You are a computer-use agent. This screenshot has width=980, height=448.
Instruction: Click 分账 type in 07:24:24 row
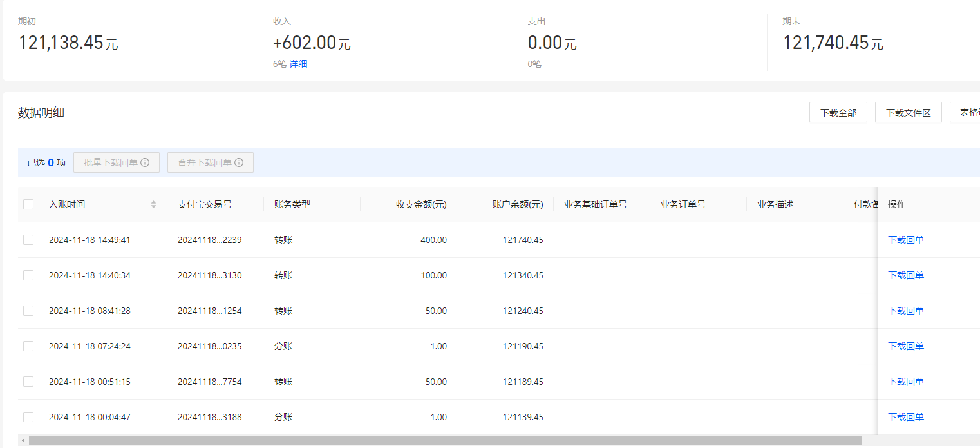pos(283,346)
